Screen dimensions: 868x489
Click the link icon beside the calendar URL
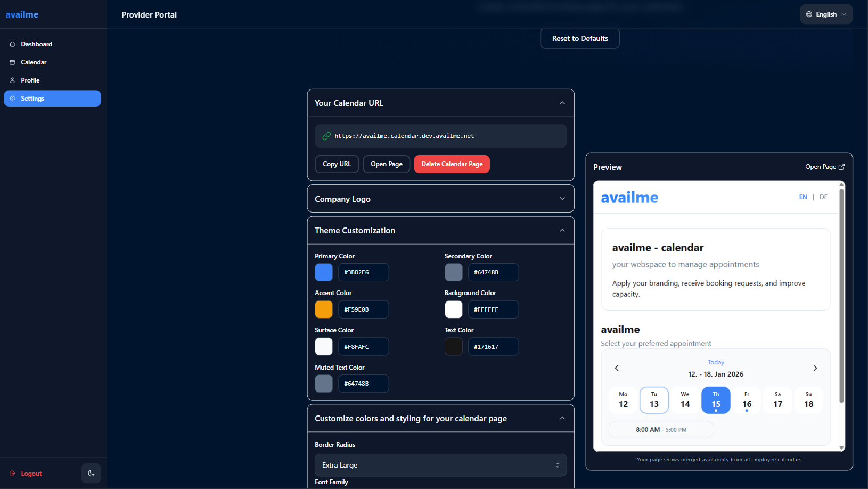click(x=326, y=136)
